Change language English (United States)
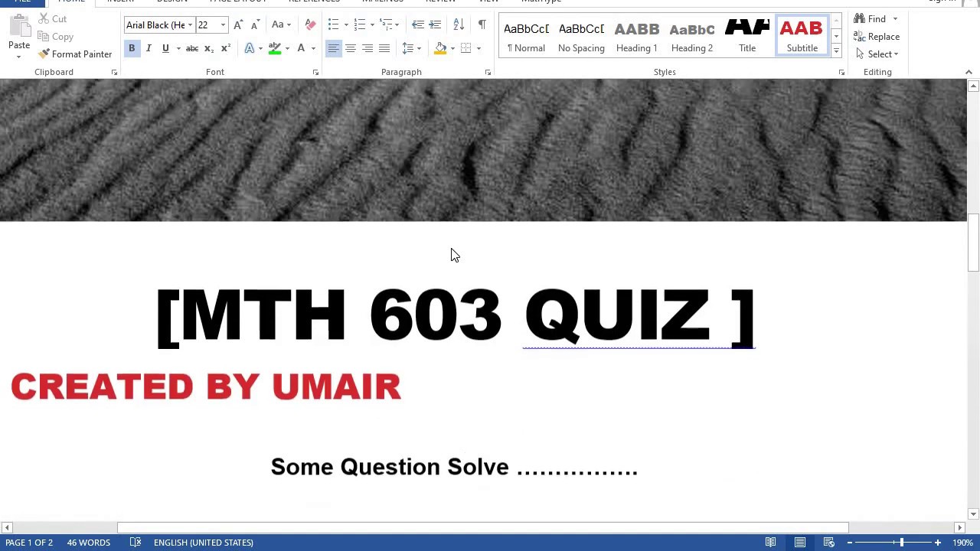 203,543
